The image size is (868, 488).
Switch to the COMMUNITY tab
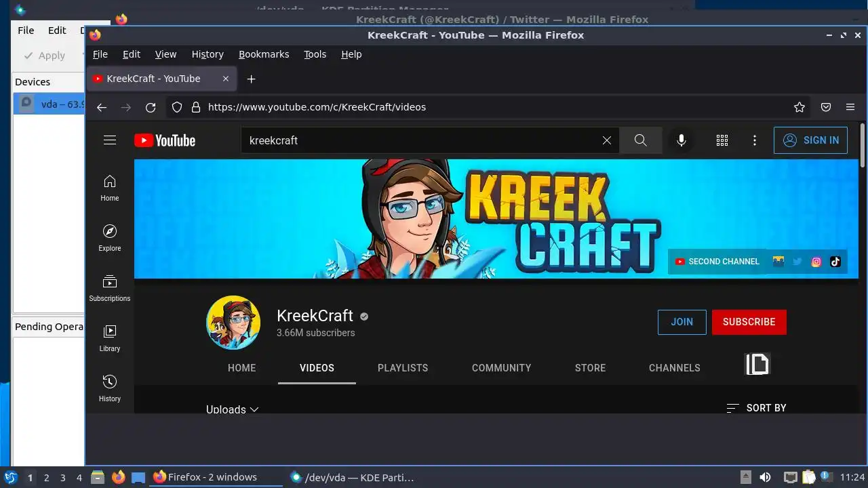click(502, 368)
